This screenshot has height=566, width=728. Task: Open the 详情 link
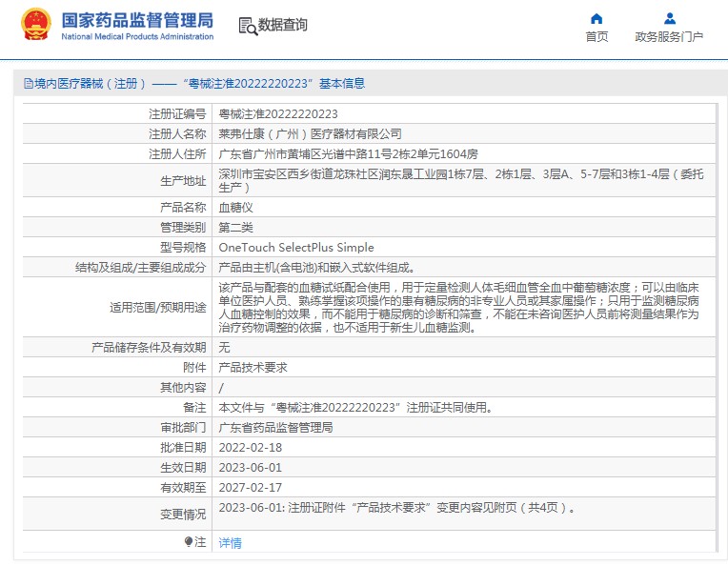tap(231, 542)
